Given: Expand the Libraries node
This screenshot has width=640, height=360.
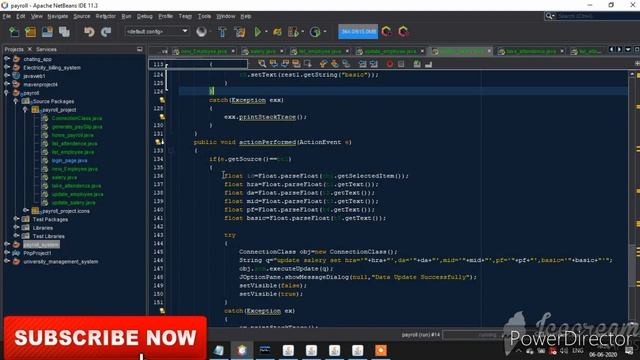Looking at the screenshot, I should pos(16,227).
